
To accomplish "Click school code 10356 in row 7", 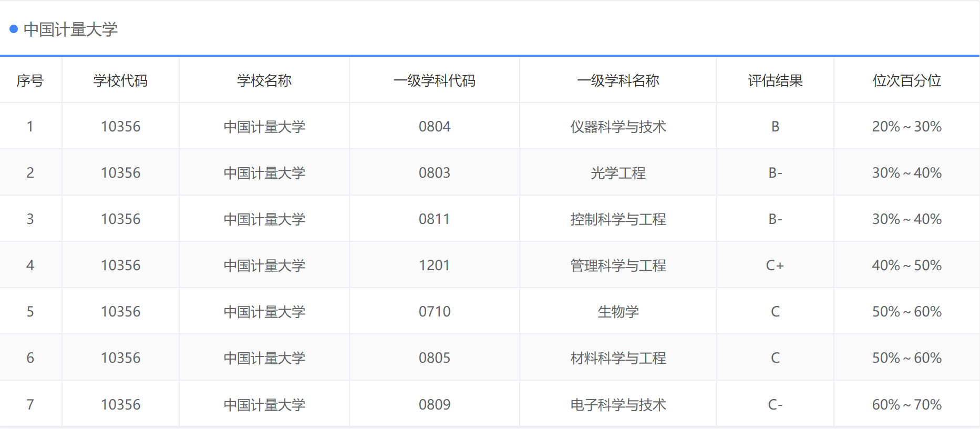I will (x=121, y=405).
